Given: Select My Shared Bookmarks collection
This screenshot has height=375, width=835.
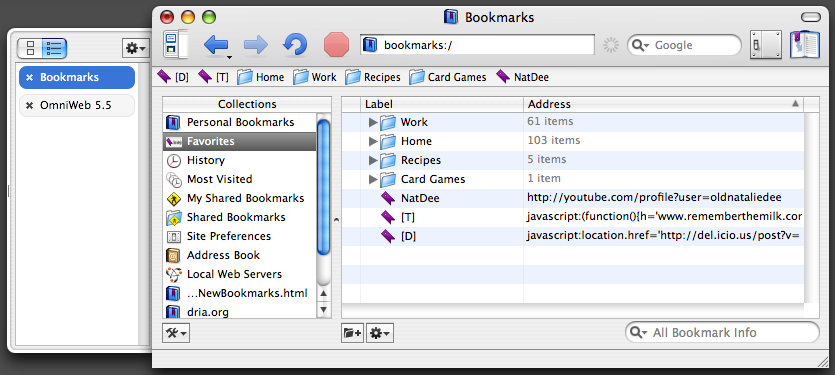Looking at the screenshot, I should 240,198.
